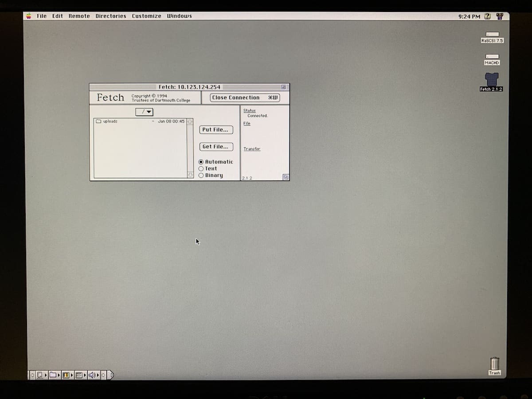Open the Windows menu
The width and height of the screenshot is (532, 399).
180,16
